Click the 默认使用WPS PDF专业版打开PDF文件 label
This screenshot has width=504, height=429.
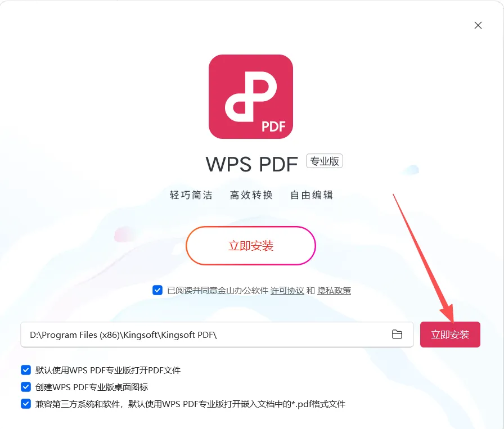[108, 370]
